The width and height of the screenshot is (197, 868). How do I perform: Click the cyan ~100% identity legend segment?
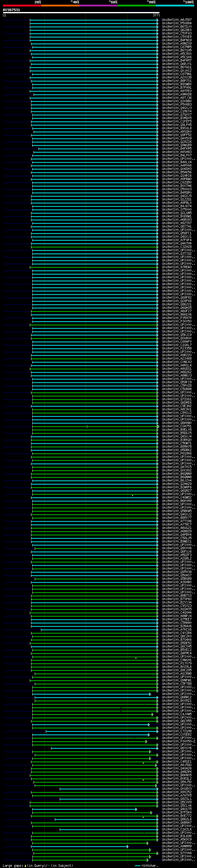175,6
